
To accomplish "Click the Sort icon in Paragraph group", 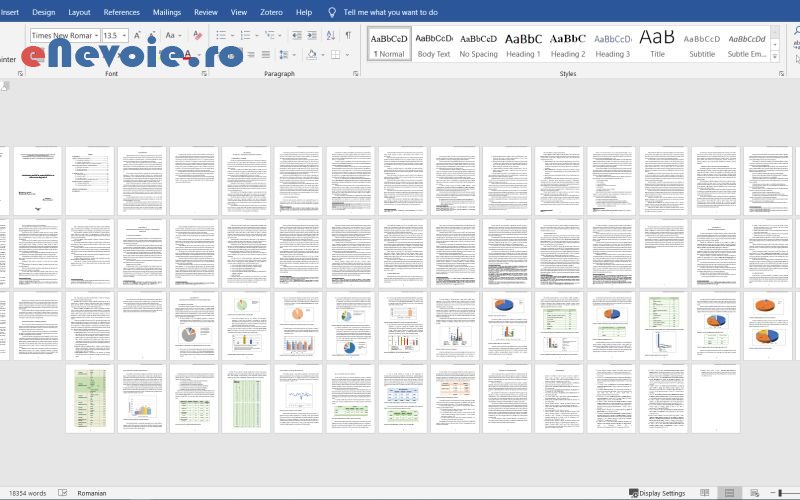I will 329,35.
